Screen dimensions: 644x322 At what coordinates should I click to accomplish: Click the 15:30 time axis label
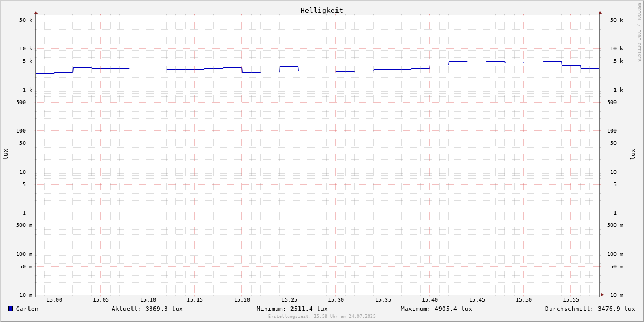(x=336, y=300)
